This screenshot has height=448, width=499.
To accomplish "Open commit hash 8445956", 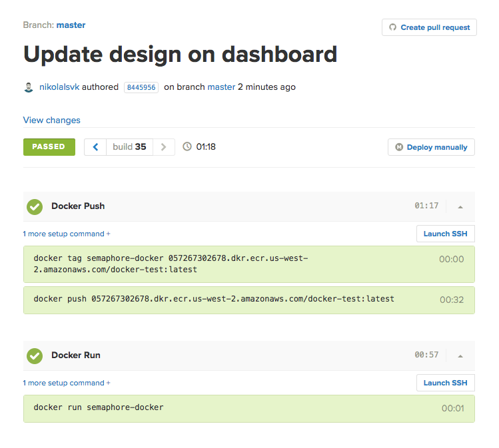I will click(141, 87).
